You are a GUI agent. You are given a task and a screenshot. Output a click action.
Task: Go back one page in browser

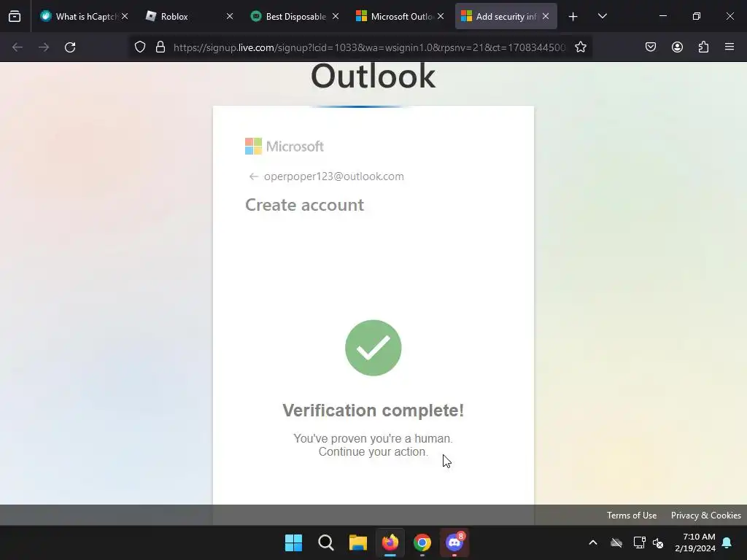18,47
